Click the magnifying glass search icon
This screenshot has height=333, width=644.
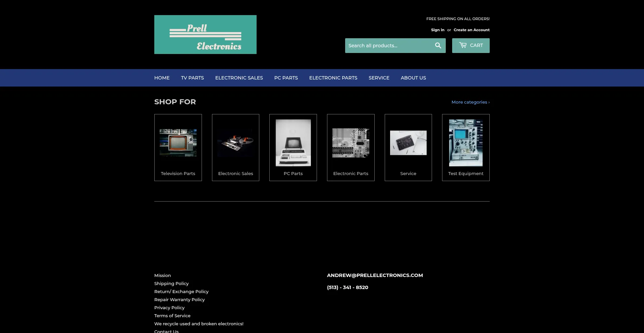(x=438, y=46)
